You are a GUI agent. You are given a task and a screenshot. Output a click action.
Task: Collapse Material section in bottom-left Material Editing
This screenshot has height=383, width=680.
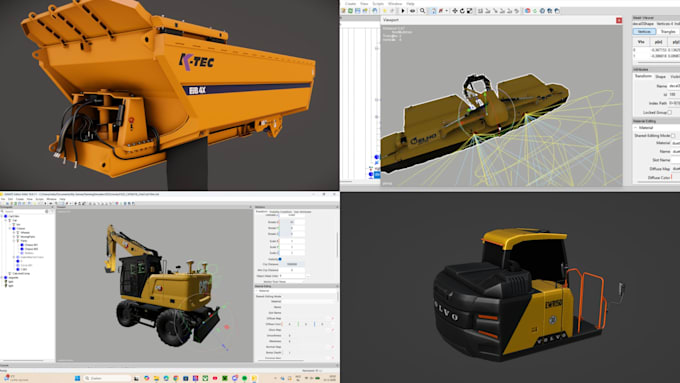click(257, 291)
